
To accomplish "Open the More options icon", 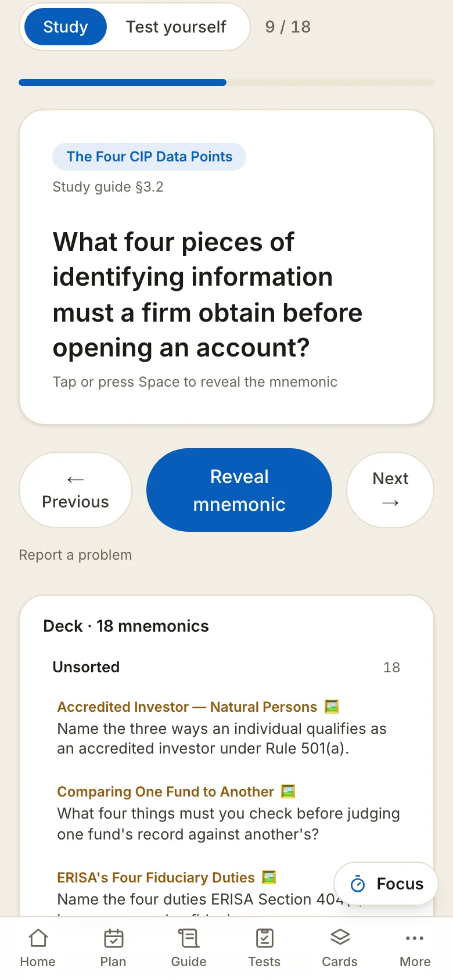I will tap(415, 938).
